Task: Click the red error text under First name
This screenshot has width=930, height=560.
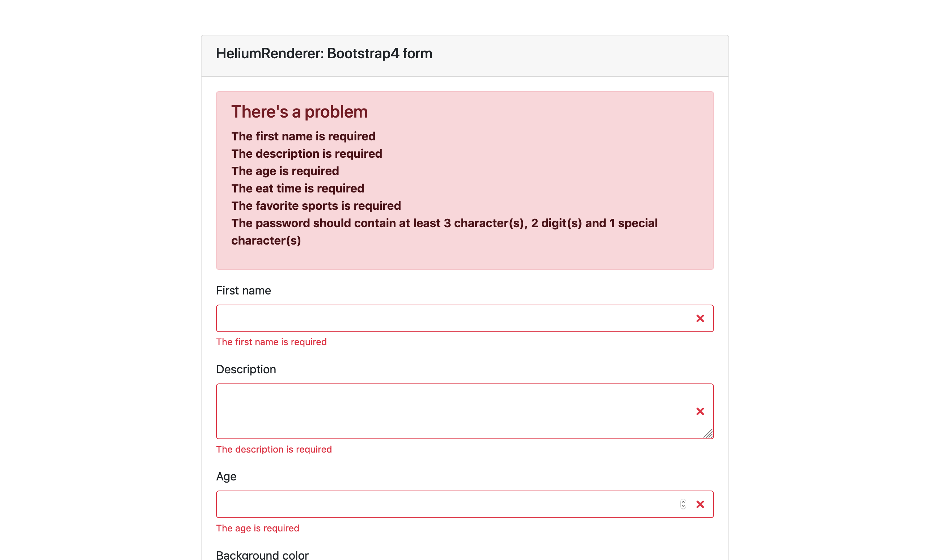Action: (271, 342)
